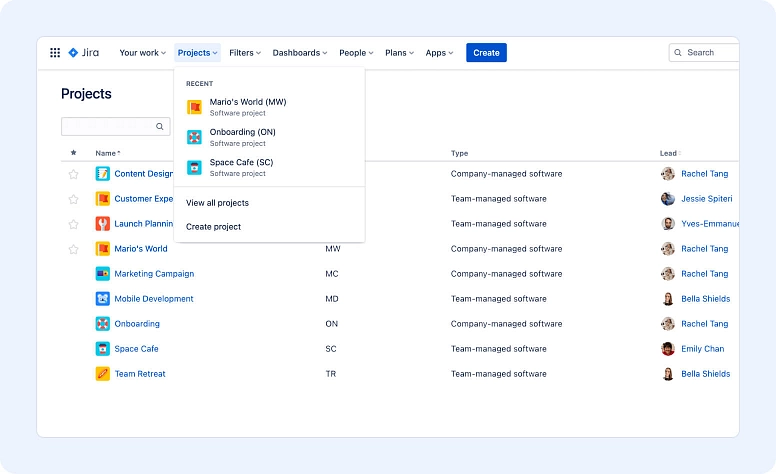The image size is (776, 474).
Task: Click Emily Chan's avatar
Action: pos(668,349)
